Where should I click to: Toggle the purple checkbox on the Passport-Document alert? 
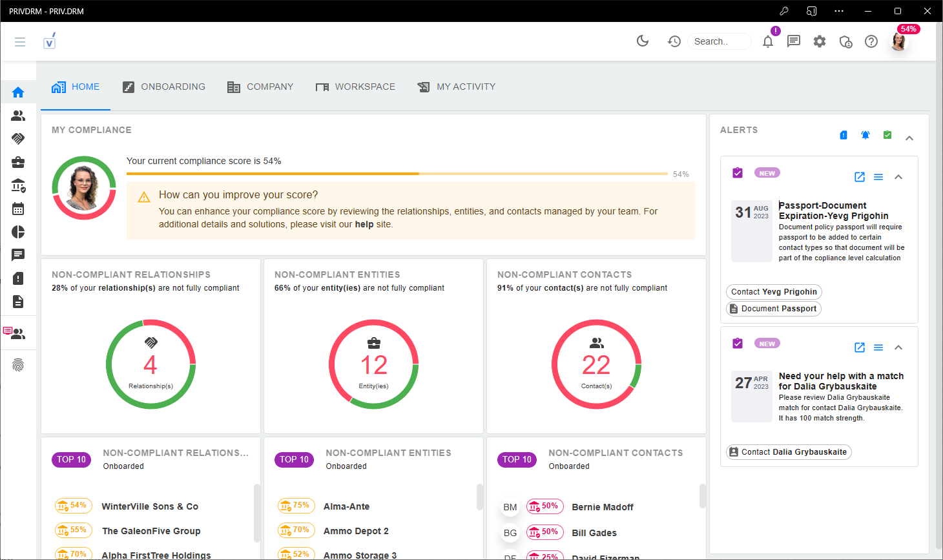pos(737,172)
